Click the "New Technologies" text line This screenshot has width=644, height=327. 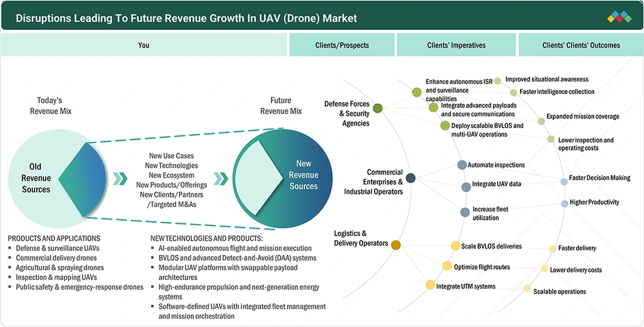coord(172,165)
